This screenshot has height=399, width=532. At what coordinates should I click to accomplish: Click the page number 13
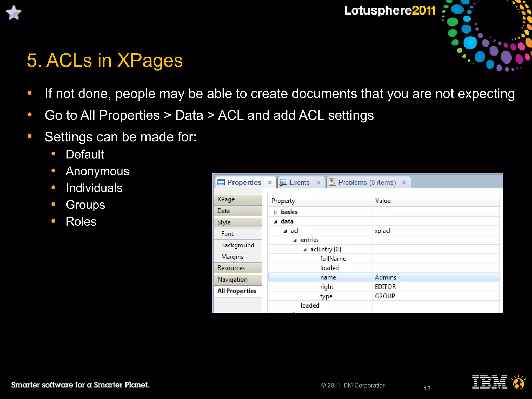[427, 388]
